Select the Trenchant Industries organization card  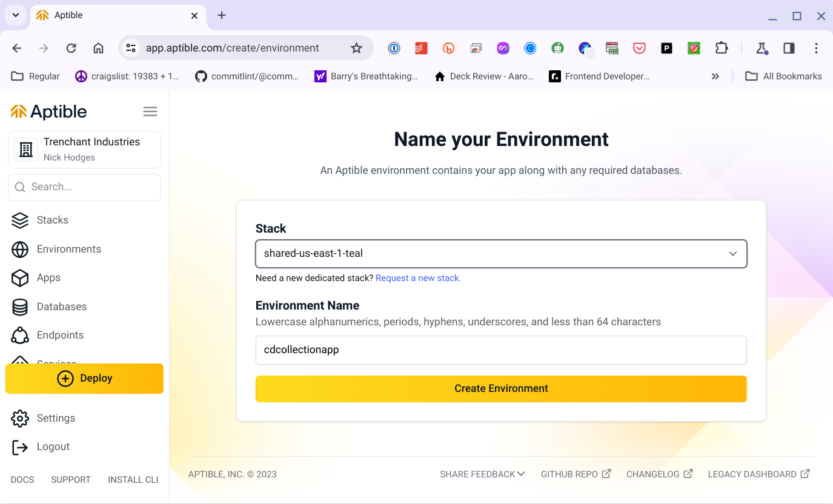point(84,150)
